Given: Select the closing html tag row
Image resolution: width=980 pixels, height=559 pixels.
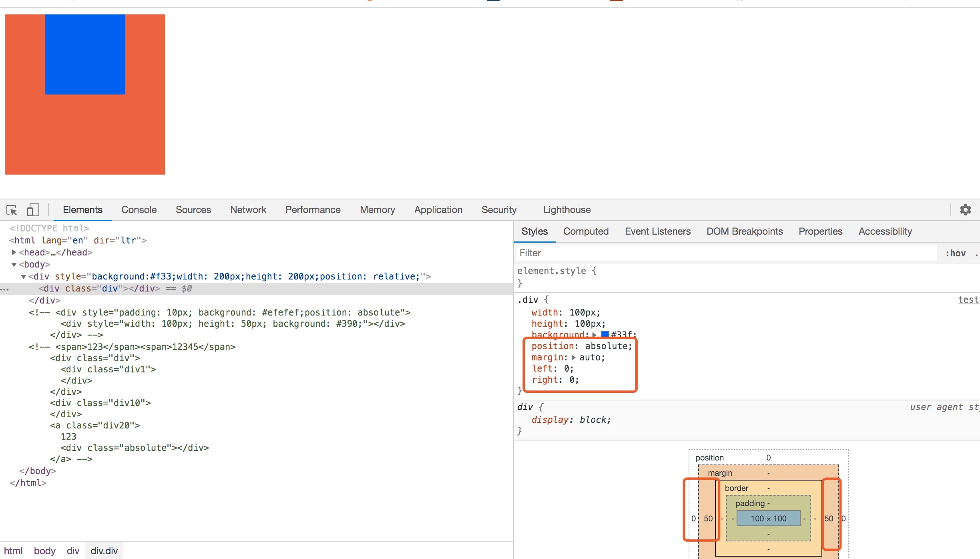Looking at the screenshot, I should coord(28,483).
